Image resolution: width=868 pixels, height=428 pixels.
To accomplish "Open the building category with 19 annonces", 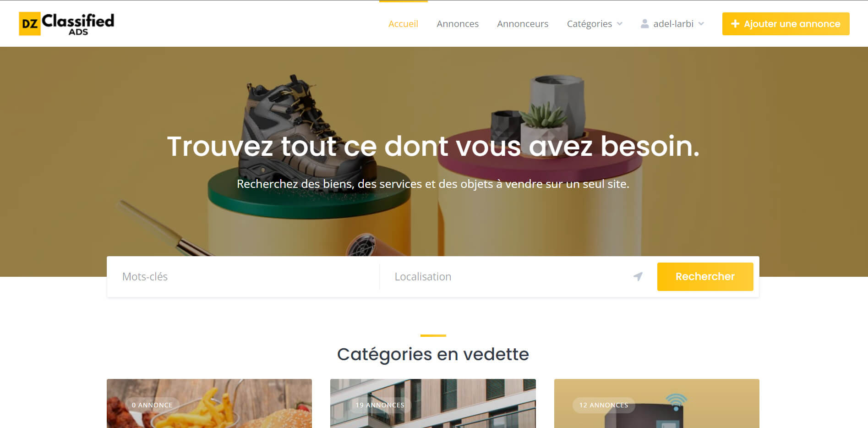I will [x=433, y=403].
